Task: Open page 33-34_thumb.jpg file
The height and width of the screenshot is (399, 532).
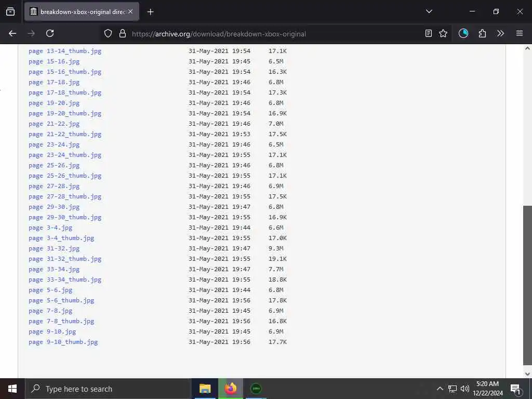Action: pyautogui.click(x=65, y=280)
